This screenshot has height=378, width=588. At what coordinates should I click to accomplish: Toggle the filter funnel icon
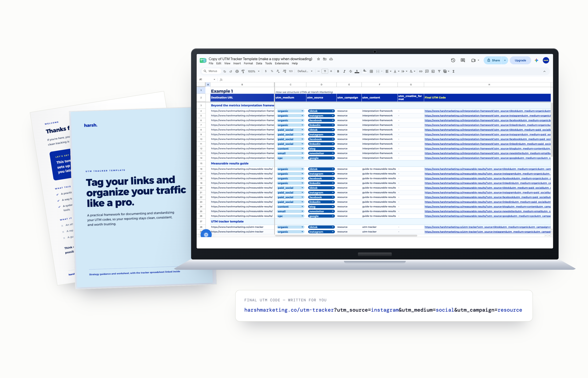pyautogui.click(x=439, y=71)
